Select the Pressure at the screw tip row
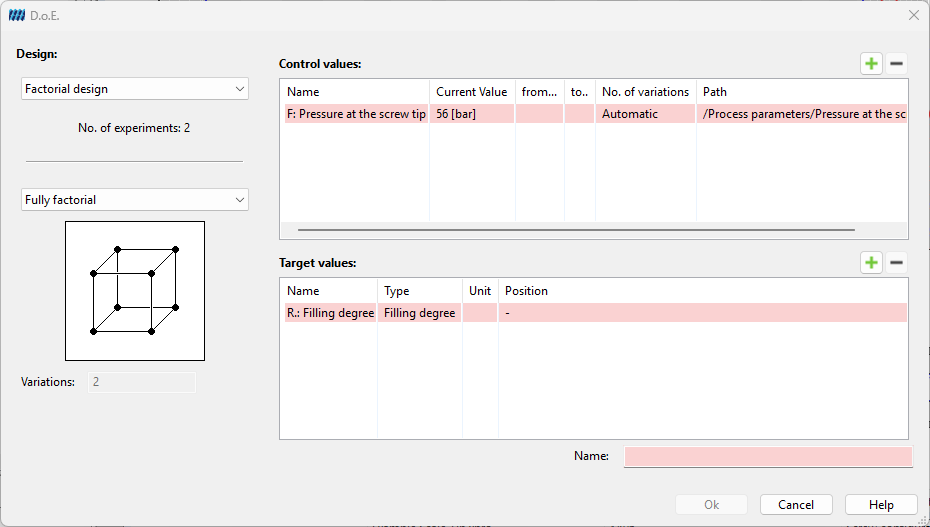Screen dimensions: 930x527 [595, 114]
